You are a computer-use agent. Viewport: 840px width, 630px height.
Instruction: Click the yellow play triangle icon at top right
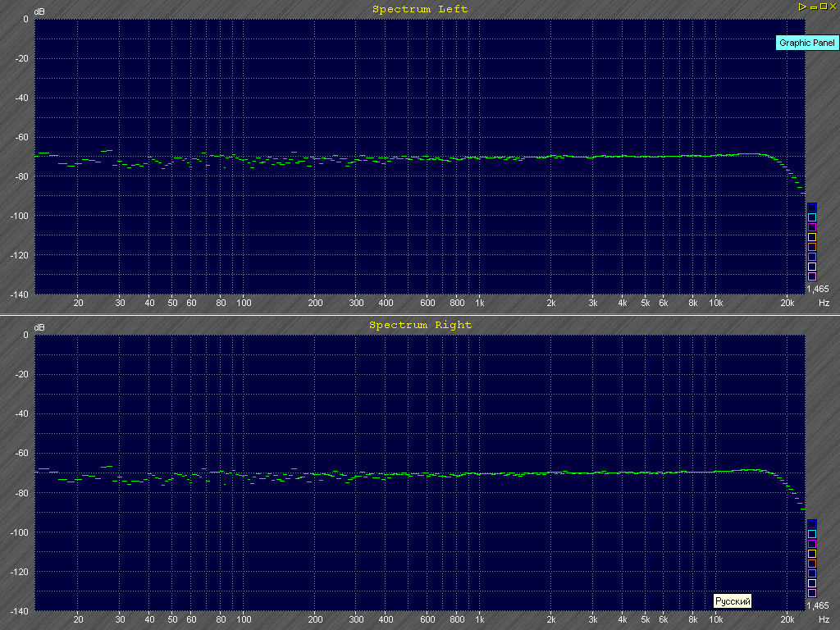(802, 7)
